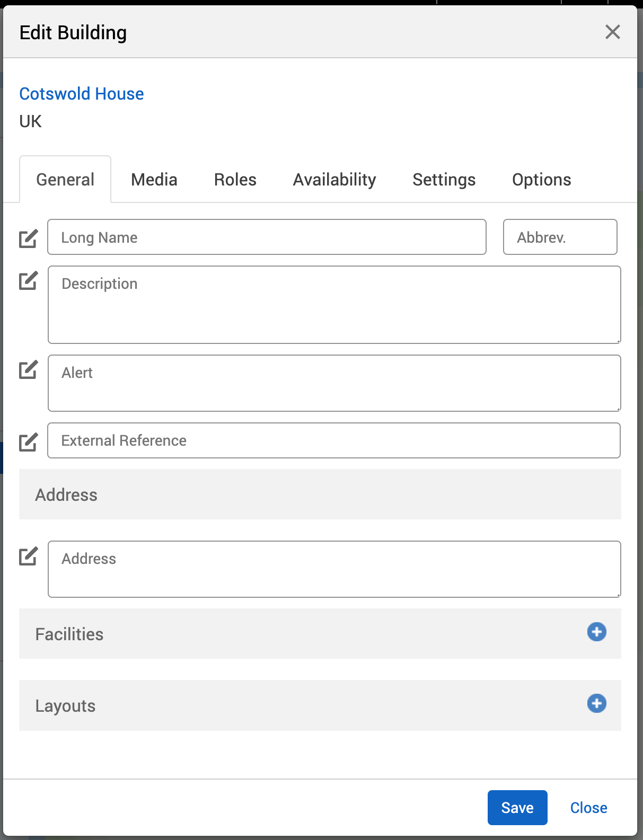Click the edit icon beside External Reference
The height and width of the screenshot is (840, 643).
point(28,442)
